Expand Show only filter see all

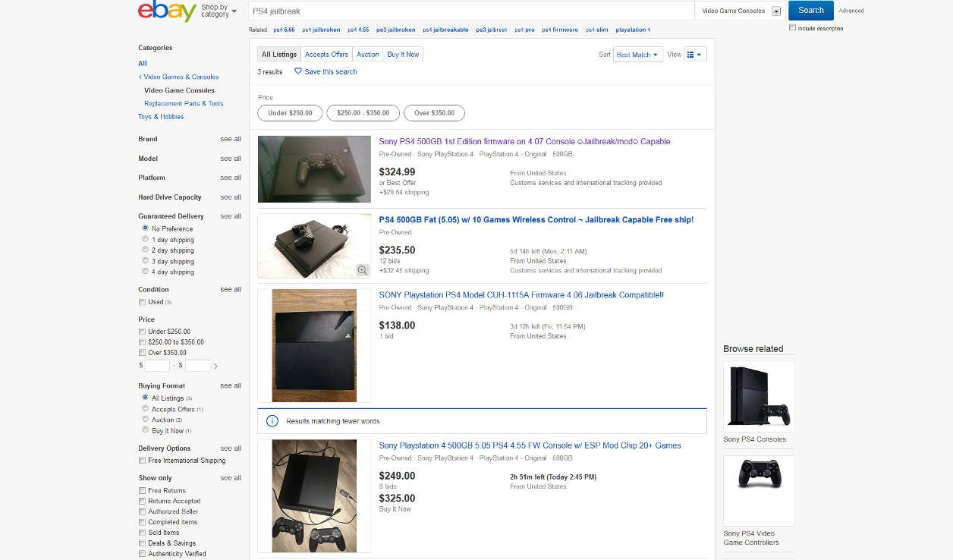(x=231, y=478)
